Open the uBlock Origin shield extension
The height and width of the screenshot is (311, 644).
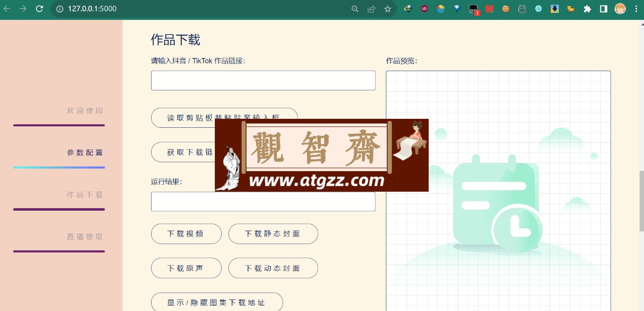(x=424, y=8)
